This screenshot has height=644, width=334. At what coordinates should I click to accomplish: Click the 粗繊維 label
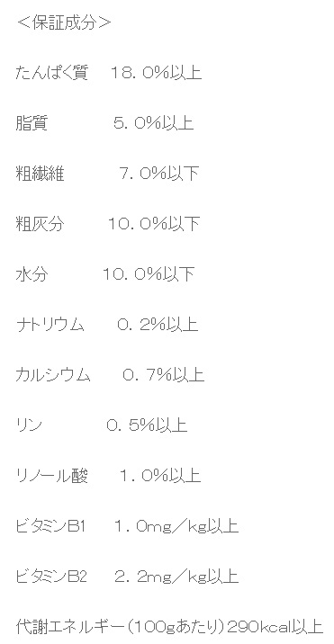[40, 174]
